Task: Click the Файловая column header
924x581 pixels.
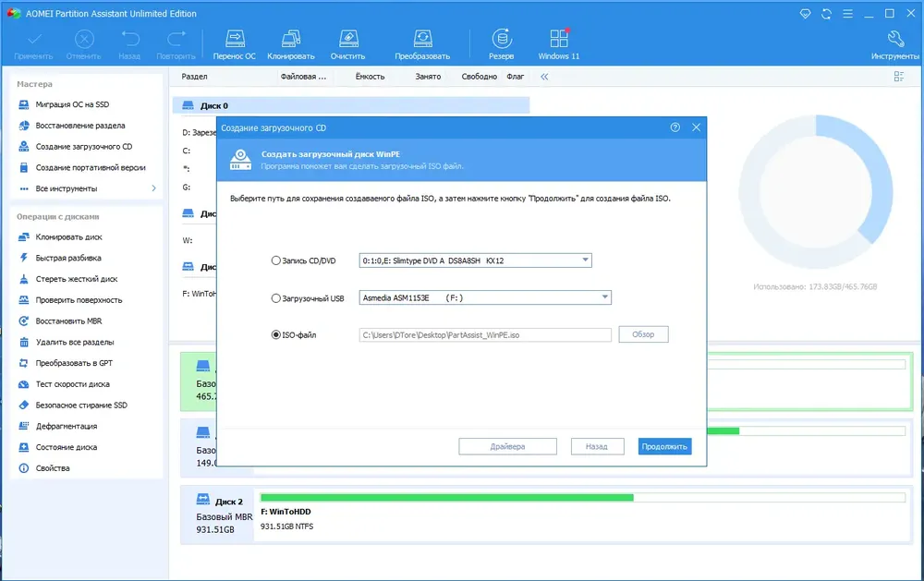Action: click(x=303, y=77)
